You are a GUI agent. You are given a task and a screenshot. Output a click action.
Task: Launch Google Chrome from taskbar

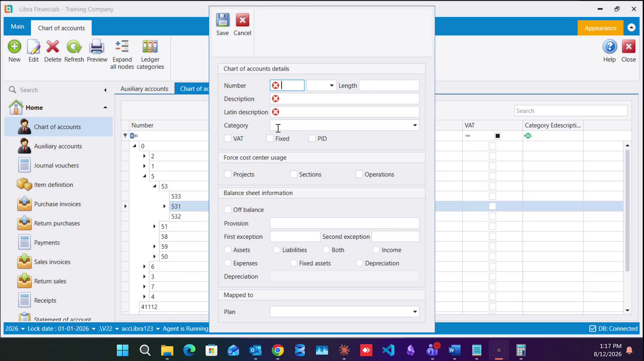[x=278, y=350]
